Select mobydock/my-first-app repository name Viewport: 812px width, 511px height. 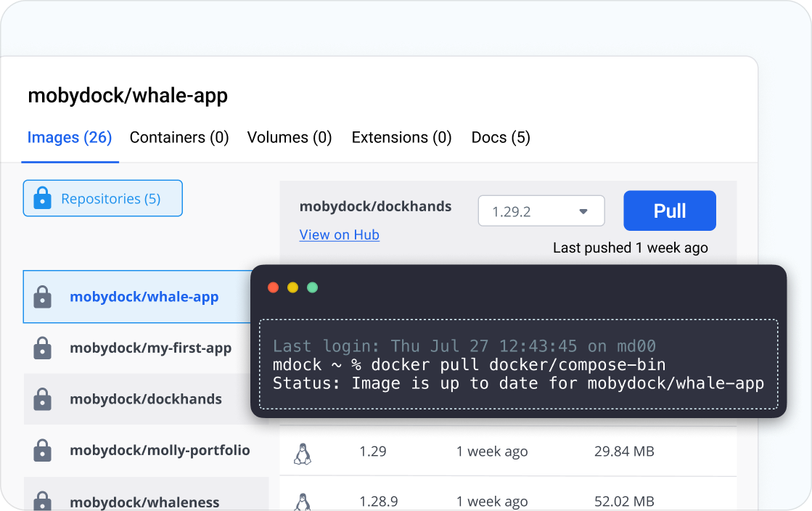(150, 348)
